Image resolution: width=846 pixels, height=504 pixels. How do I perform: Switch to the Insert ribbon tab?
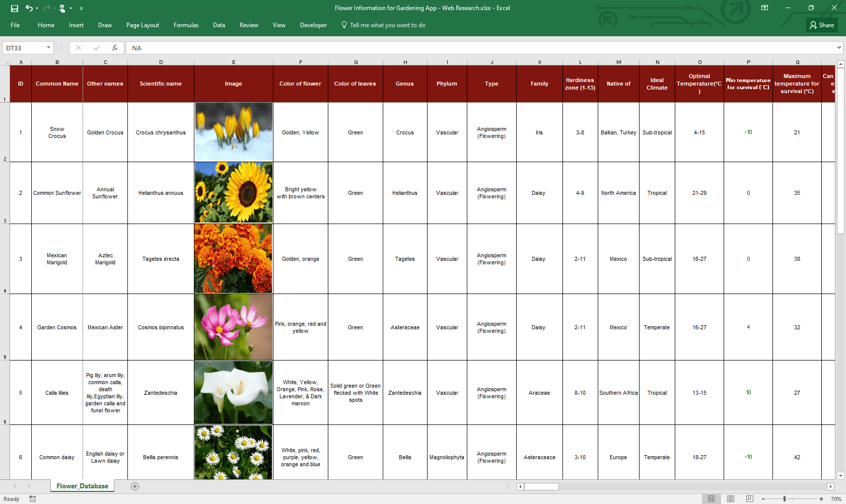pos(76,25)
